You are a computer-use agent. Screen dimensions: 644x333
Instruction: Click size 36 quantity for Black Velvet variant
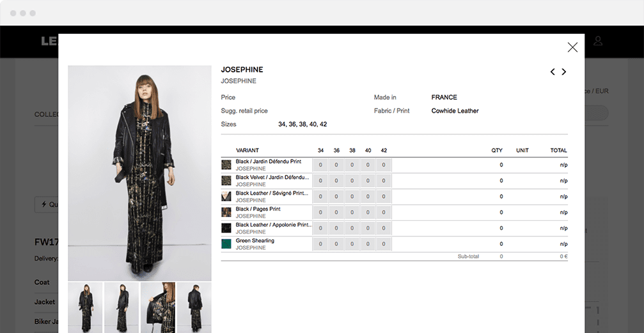(336, 181)
